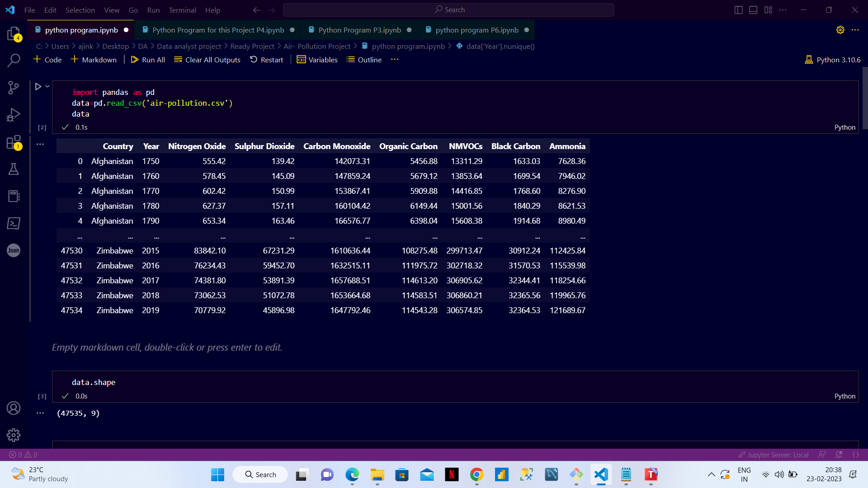Open the Explorer view in activity bar
Viewport: 868px width, 488px height.
tap(14, 33)
